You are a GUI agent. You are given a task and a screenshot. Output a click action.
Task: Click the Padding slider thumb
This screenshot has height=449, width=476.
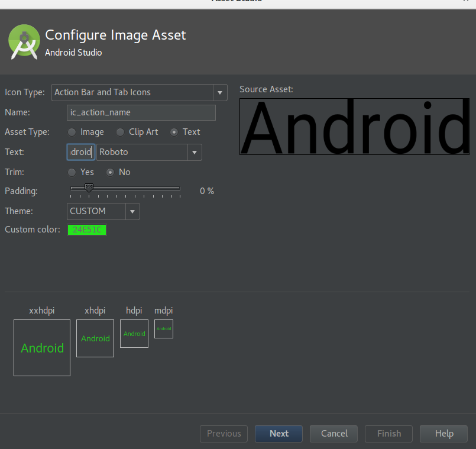click(89, 188)
